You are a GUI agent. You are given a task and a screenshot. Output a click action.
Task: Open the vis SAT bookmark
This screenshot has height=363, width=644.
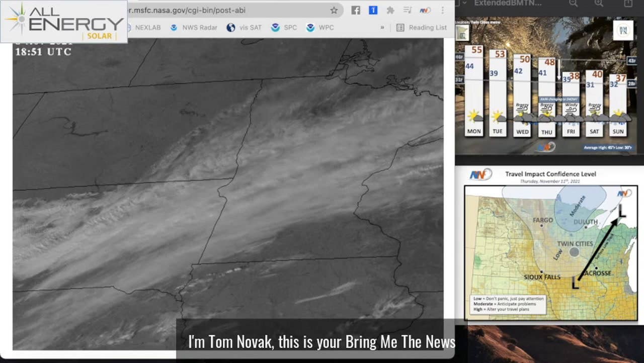click(245, 28)
